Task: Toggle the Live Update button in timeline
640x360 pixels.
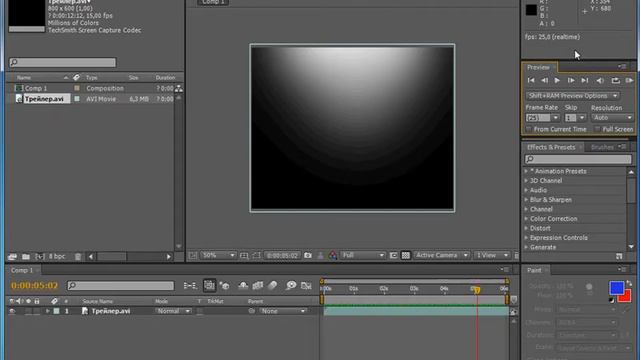Action: (209, 285)
